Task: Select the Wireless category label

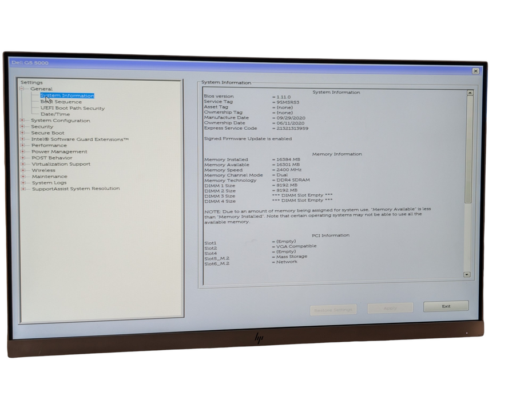Action: (43, 170)
